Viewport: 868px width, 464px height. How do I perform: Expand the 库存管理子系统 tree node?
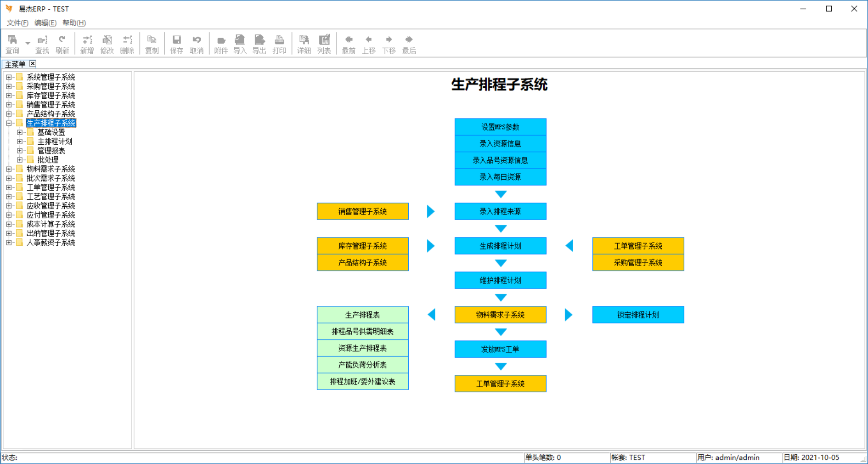(9, 96)
